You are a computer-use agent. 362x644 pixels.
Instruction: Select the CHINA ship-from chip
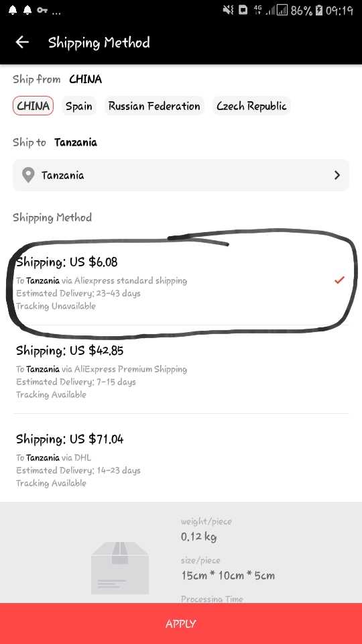coord(33,106)
